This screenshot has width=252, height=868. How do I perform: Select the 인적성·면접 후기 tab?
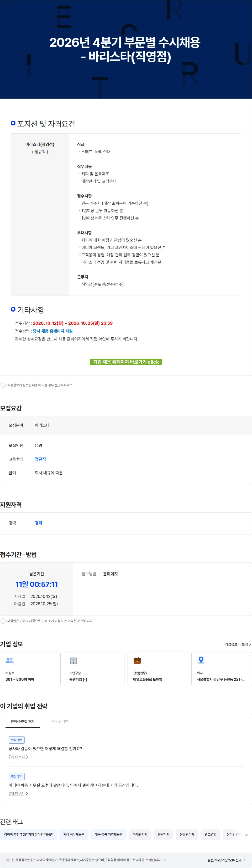coord(23,722)
